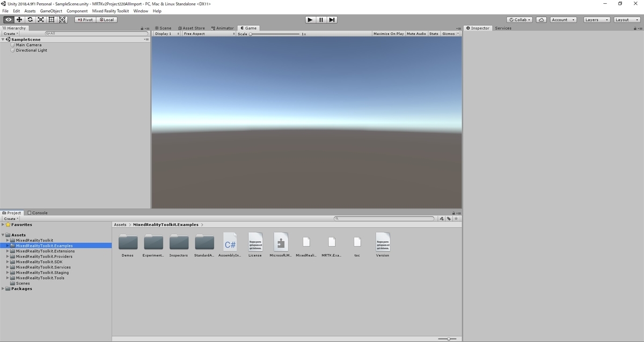
Task: Collapse the SampleScene hierarchy
Action: (x=3, y=40)
